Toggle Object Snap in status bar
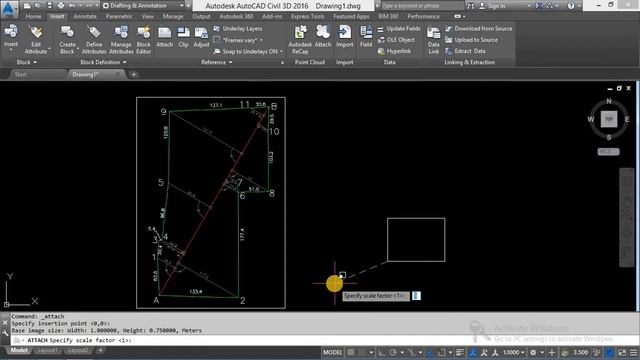Image resolution: width=640 pixels, height=360 pixels. (441, 352)
